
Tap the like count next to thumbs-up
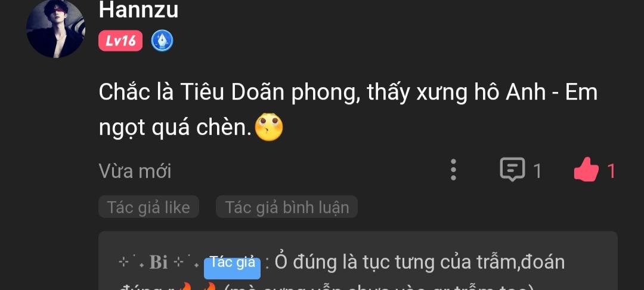pyautogui.click(x=611, y=171)
